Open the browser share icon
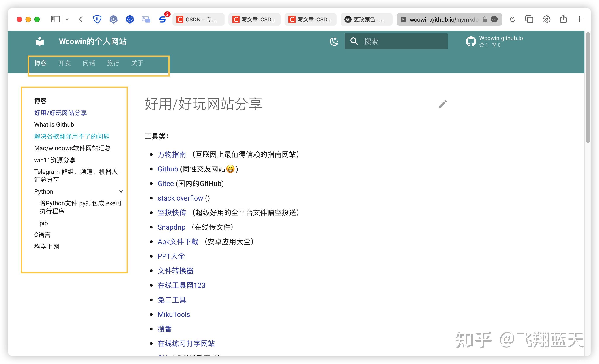Image resolution: width=599 pixels, height=364 pixels. point(563,19)
